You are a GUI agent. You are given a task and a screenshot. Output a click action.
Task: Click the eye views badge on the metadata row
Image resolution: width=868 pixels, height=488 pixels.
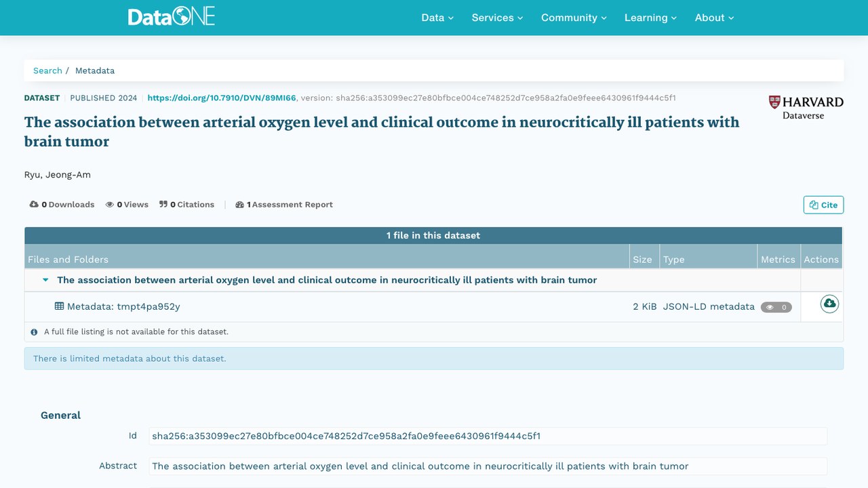(x=776, y=307)
